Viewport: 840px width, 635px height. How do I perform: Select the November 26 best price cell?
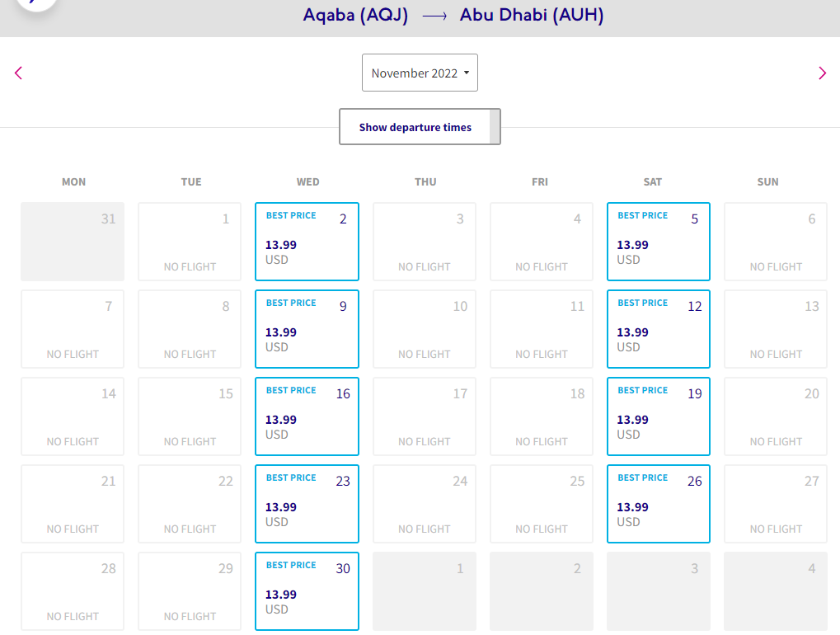[x=659, y=503]
